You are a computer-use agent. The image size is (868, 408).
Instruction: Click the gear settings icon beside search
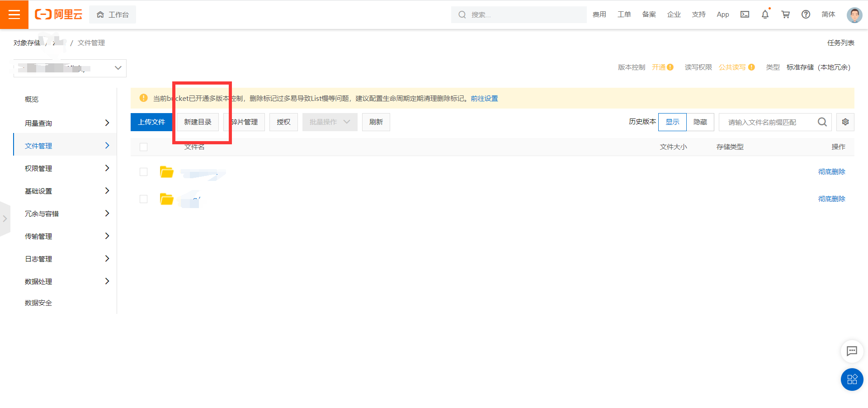(x=845, y=122)
